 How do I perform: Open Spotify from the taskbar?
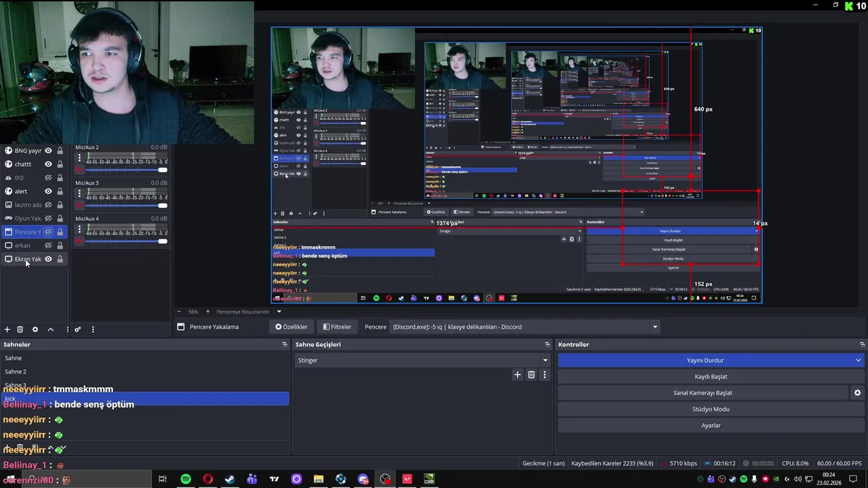point(186,479)
